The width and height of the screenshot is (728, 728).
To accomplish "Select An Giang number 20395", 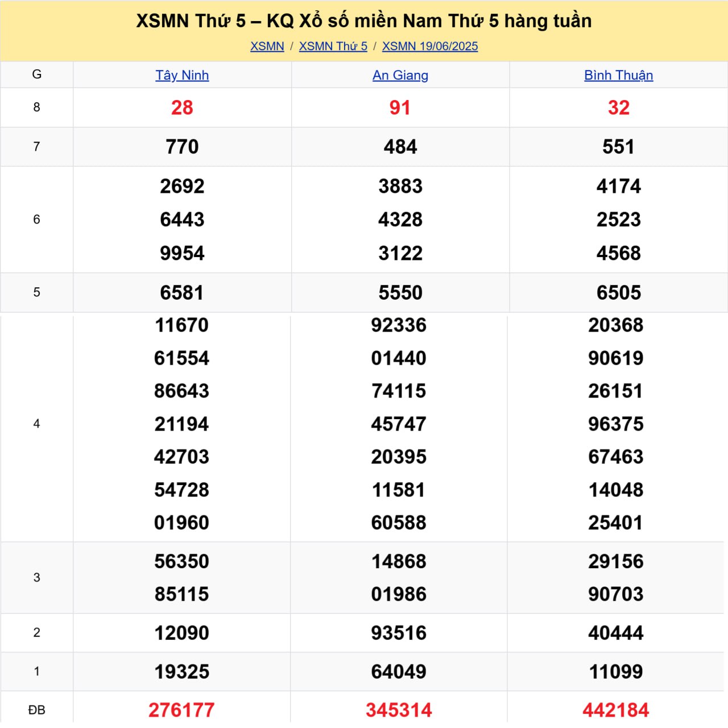I will click(399, 457).
